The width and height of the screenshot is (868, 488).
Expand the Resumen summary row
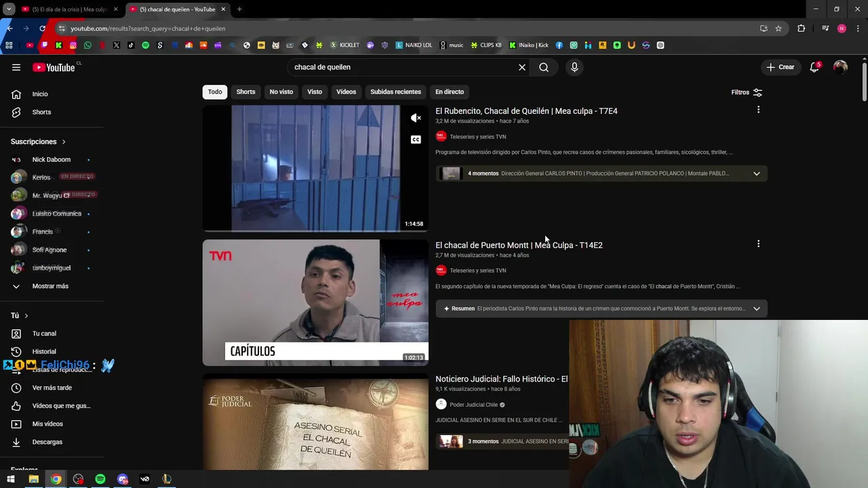[x=601, y=308]
